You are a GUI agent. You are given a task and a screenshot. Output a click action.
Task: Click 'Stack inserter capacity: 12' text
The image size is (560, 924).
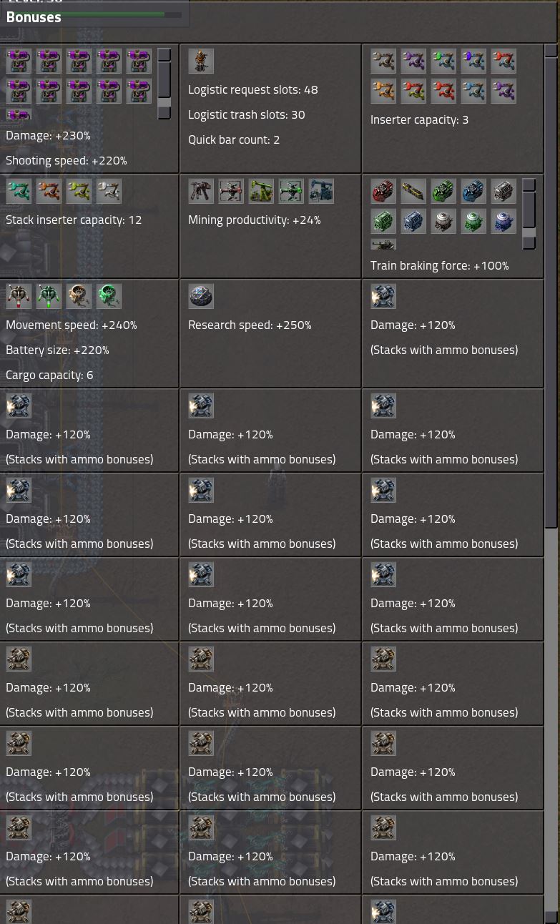74,220
